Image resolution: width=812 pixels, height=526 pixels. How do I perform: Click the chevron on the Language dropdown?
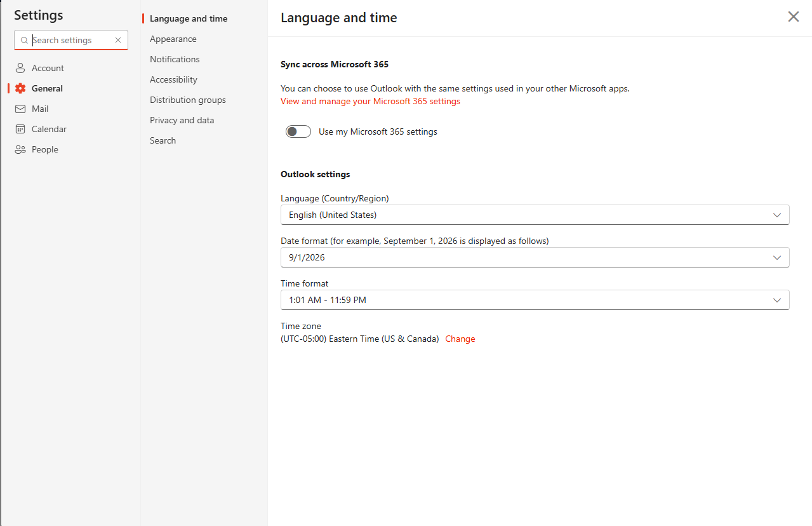click(777, 215)
